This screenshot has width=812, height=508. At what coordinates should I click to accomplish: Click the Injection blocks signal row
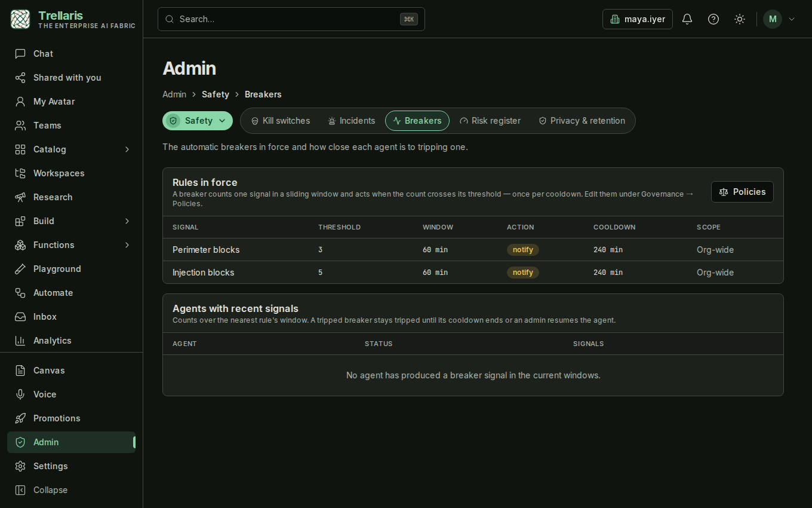(473, 273)
